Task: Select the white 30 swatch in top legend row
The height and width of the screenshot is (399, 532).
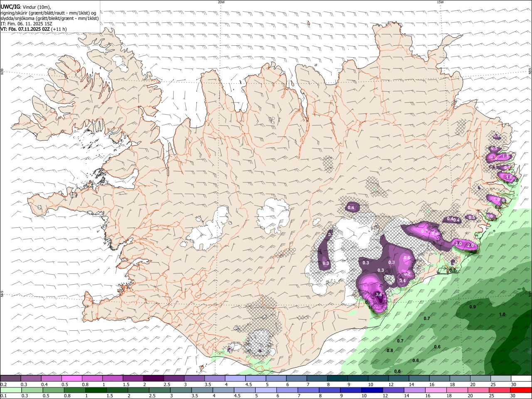Action: (x=521, y=379)
